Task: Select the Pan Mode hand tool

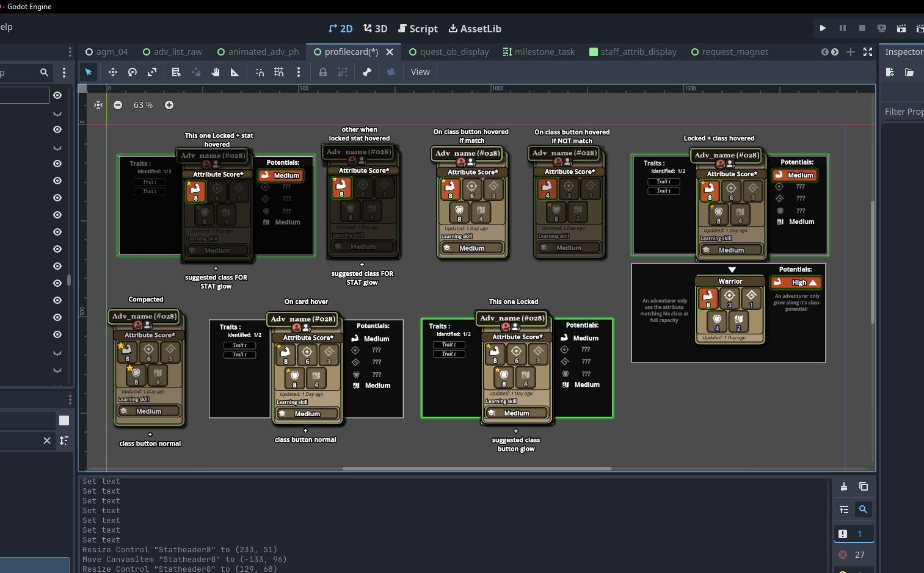Action: [x=216, y=72]
